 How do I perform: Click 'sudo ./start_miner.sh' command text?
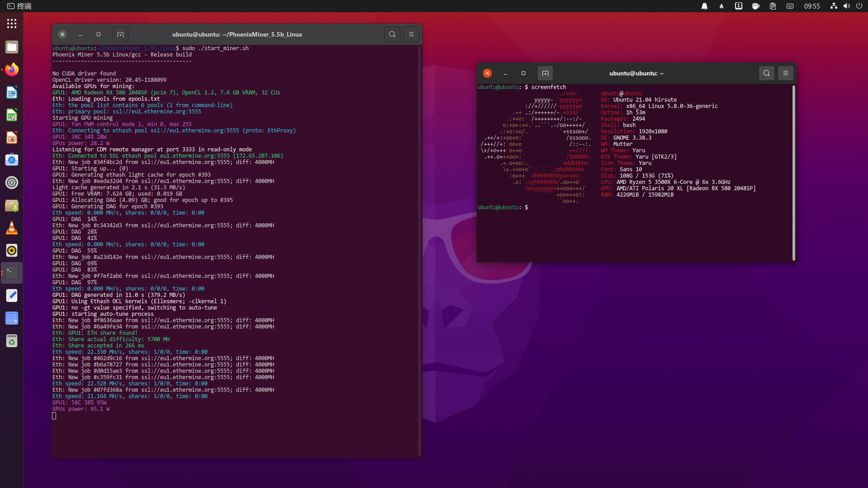216,48
